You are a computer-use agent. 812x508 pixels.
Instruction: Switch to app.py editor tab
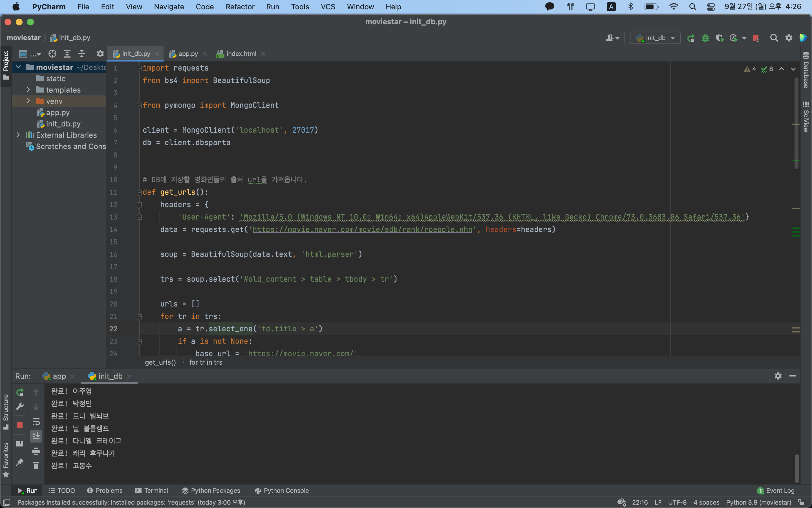tap(188, 54)
